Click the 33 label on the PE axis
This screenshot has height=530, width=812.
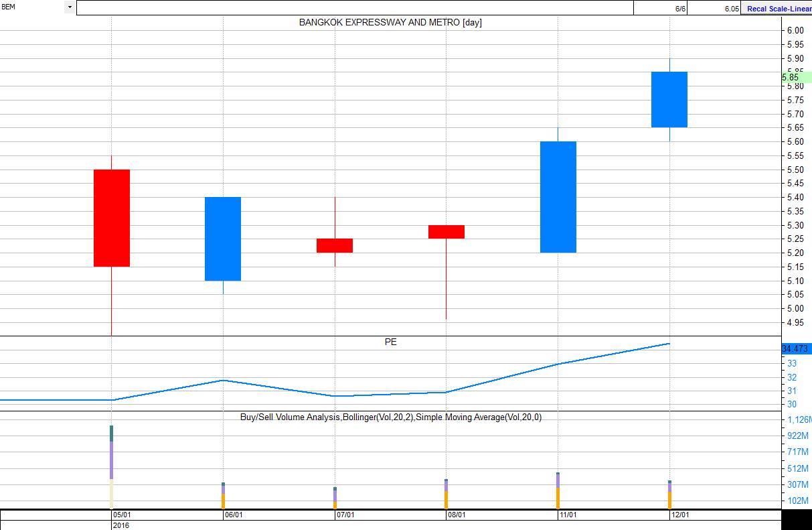pos(791,364)
